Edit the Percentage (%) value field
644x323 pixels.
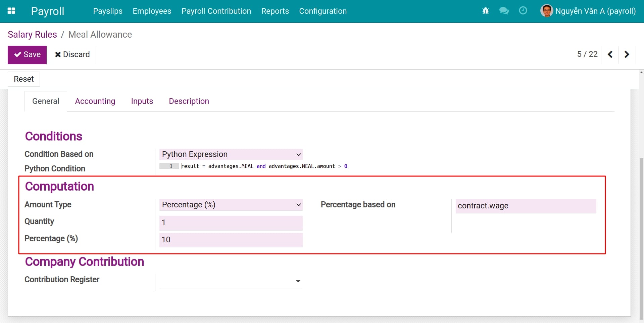point(231,240)
